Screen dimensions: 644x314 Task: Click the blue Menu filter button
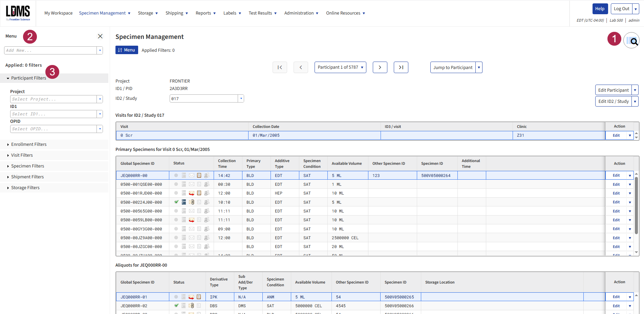(127, 50)
